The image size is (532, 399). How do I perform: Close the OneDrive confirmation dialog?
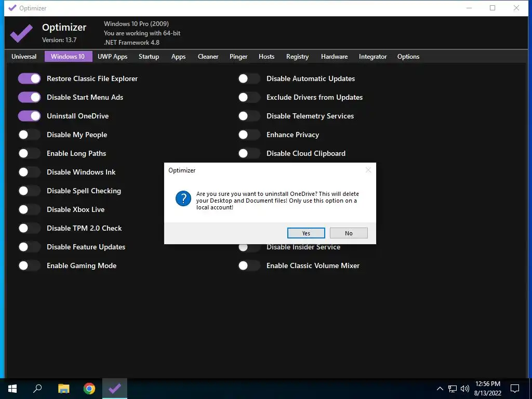point(368,170)
